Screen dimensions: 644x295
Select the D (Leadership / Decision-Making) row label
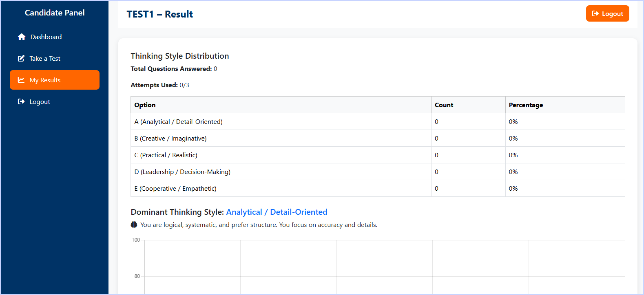182,172
